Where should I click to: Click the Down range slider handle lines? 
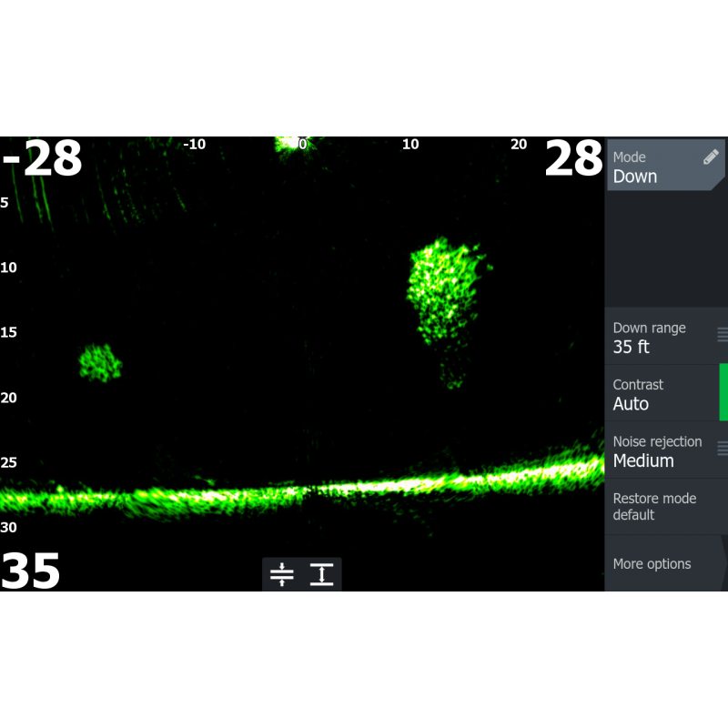click(723, 335)
